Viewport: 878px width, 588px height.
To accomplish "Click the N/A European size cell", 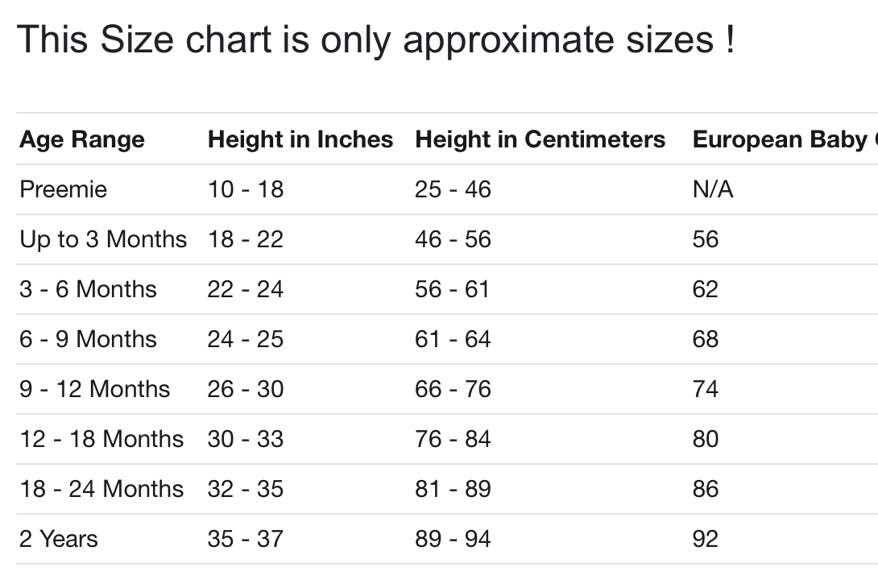I will coord(713,190).
